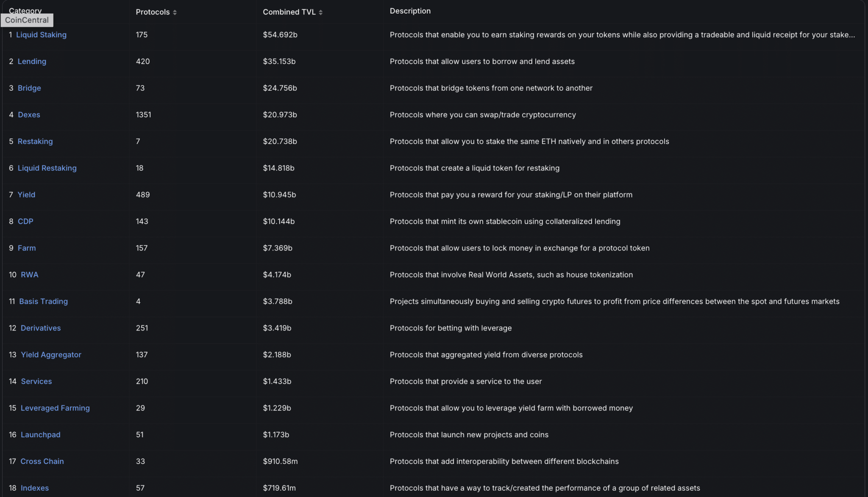Open the Lending category page
868x497 pixels.
click(x=32, y=61)
